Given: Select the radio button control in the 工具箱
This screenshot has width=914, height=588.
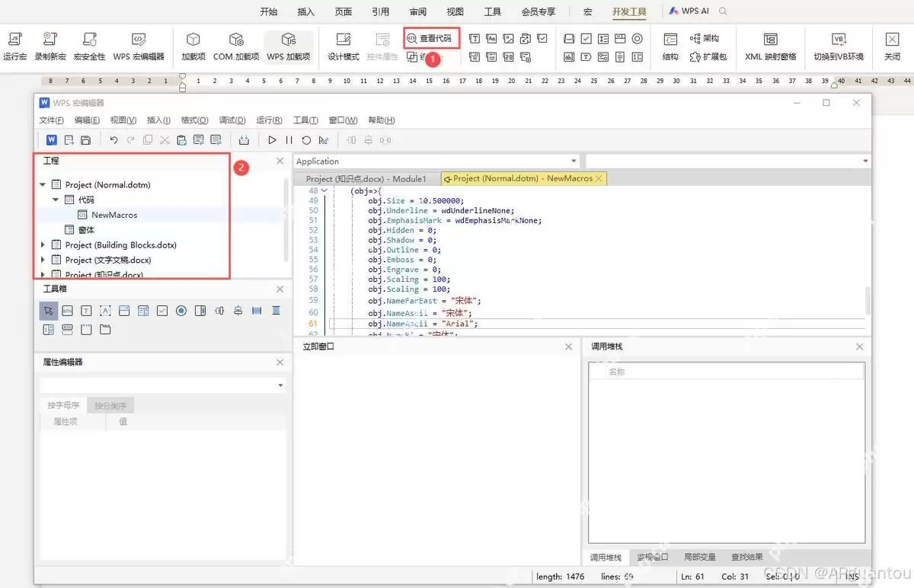Looking at the screenshot, I should pos(181,311).
